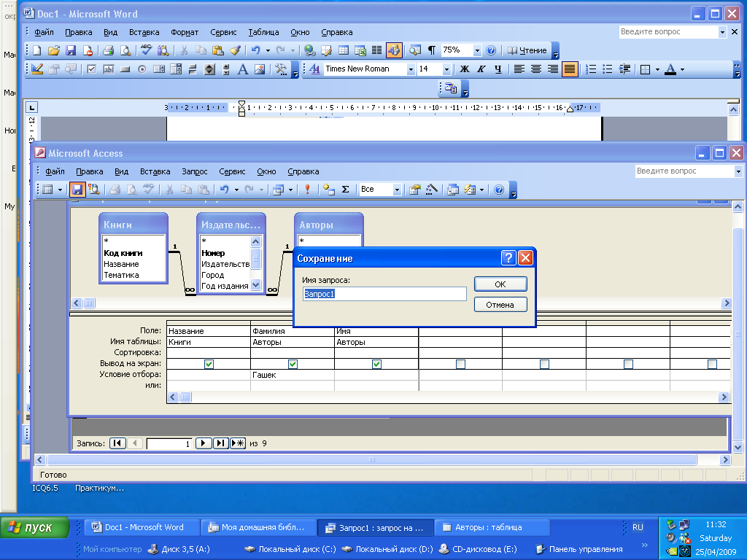
Task: Click the Show Table icon in Access
Action: [329, 190]
